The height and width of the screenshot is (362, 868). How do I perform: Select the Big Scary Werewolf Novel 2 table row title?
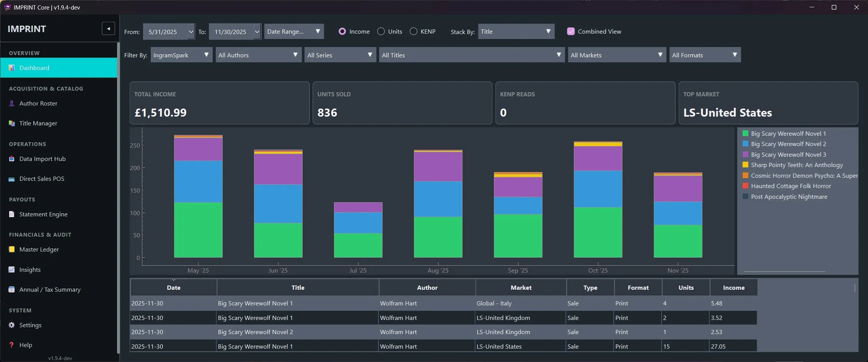298,332
